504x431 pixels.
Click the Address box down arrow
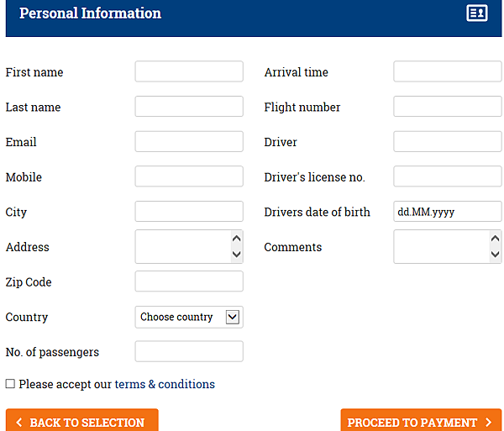tap(237, 255)
